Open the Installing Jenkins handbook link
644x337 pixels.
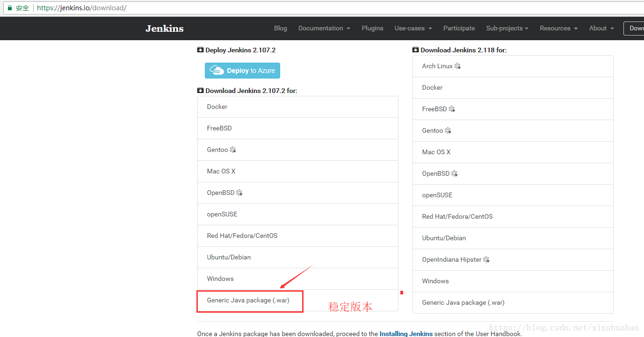(x=406, y=334)
